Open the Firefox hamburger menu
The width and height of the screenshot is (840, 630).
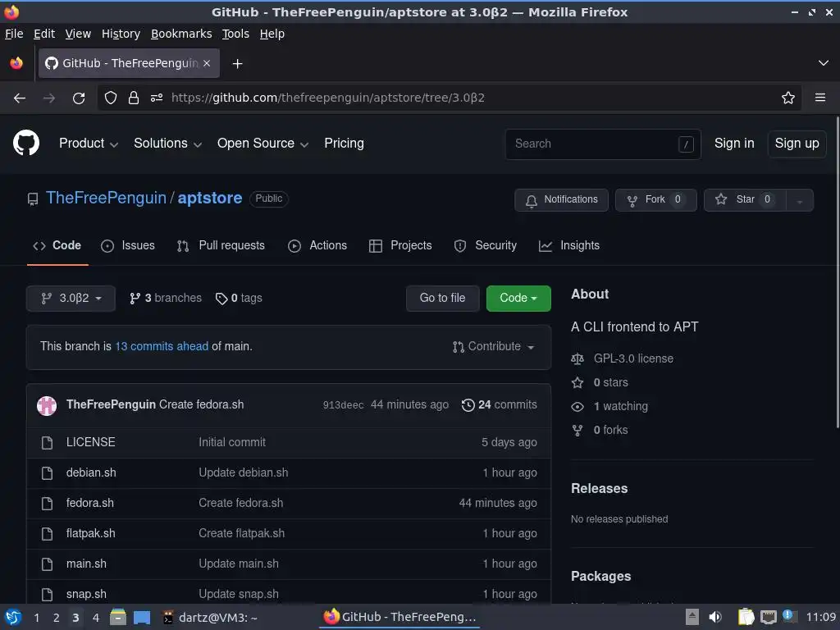click(x=820, y=98)
